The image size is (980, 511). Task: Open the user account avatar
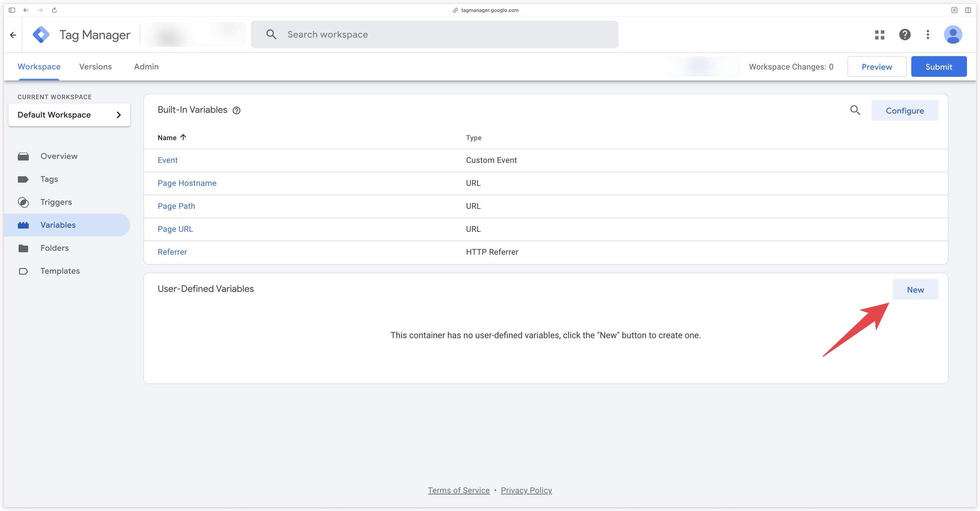pos(953,35)
